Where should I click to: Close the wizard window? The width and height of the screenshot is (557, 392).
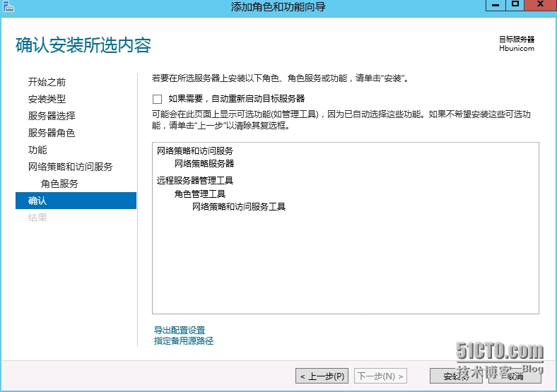point(540,6)
